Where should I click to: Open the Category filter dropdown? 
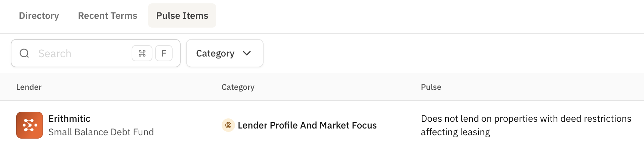coord(225,53)
